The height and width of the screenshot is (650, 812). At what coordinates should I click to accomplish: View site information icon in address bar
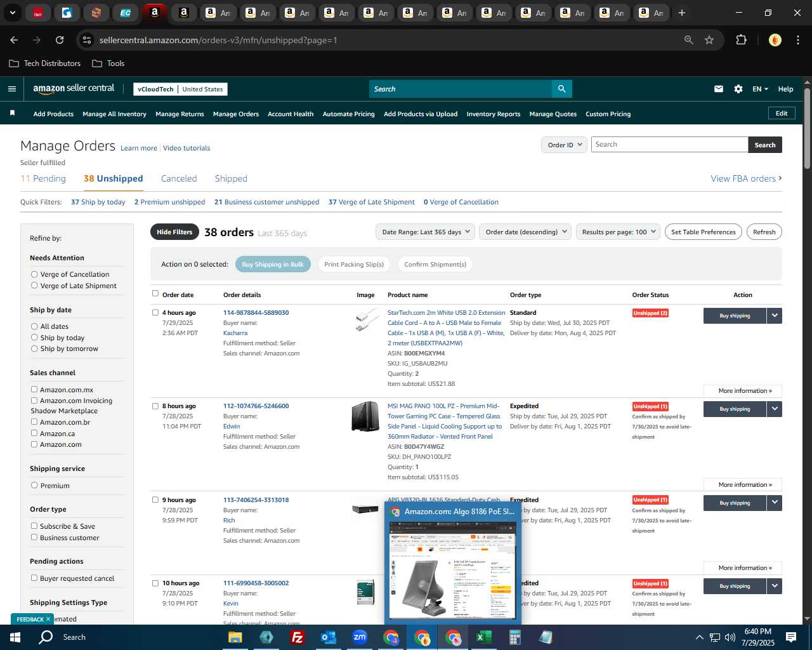[87, 40]
